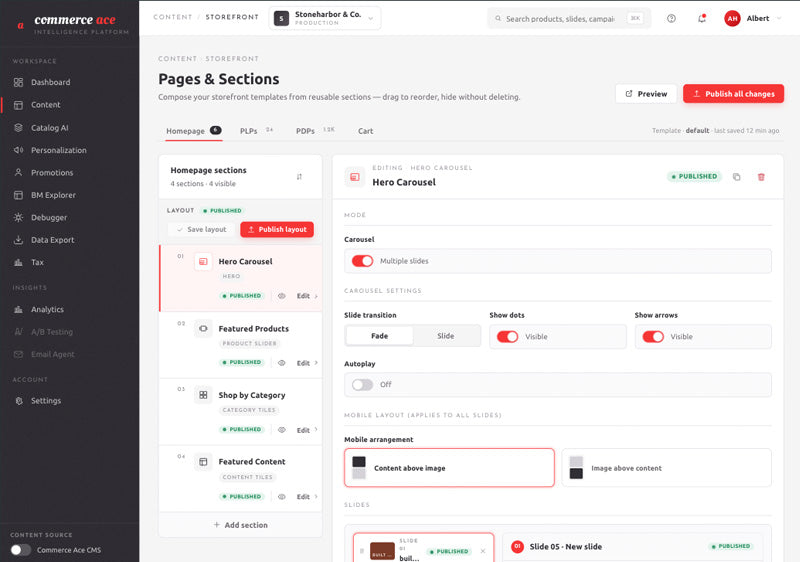Toggle the Commerce Ace CMS content source switch

20,550
